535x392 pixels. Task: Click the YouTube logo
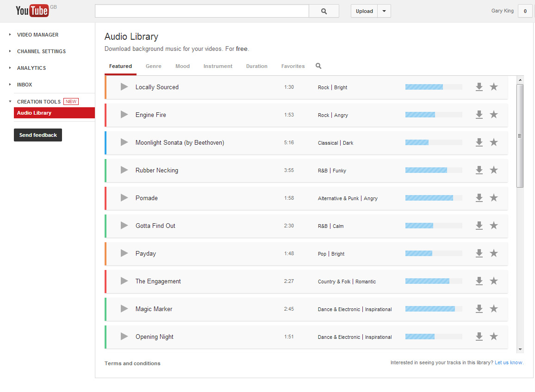coord(32,11)
